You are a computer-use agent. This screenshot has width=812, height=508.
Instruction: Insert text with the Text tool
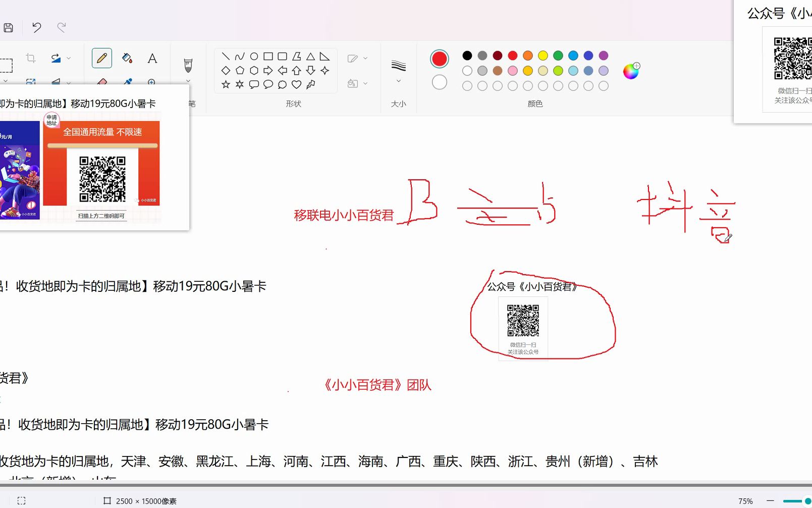[151, 58]
